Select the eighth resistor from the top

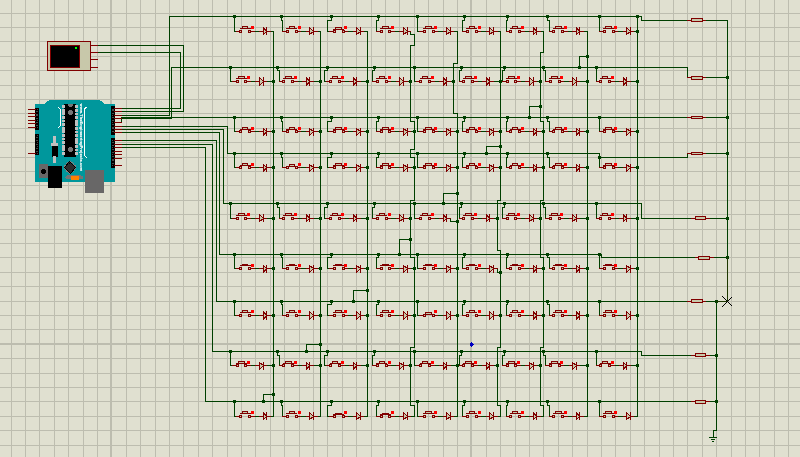(x=701, y=354)
